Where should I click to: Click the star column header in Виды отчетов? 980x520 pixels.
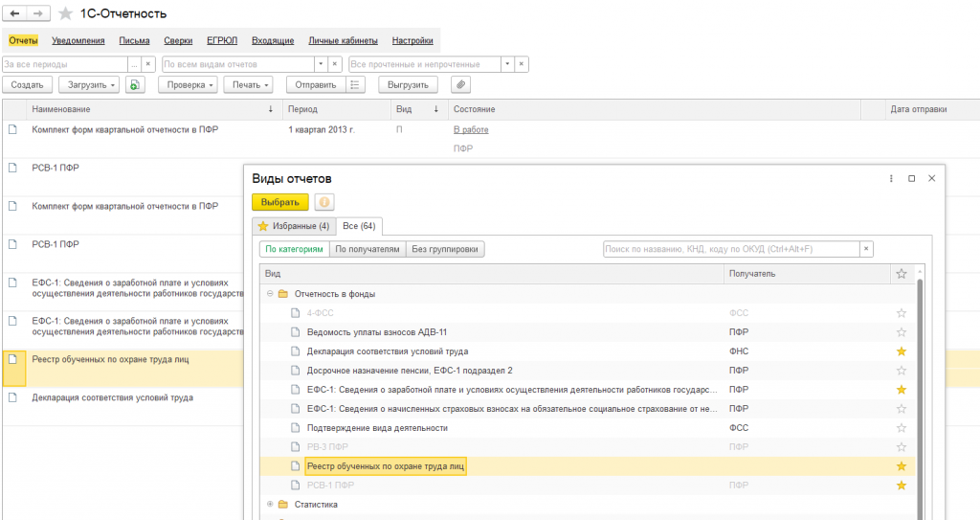[902, 274]
